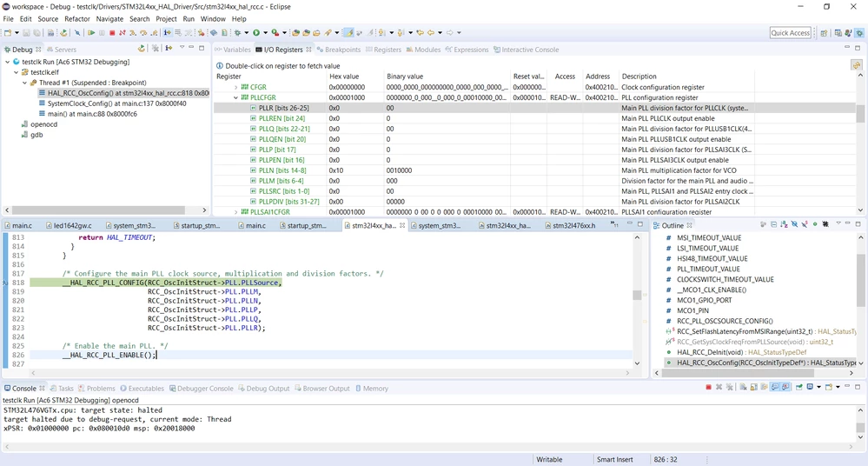Toggle Hide Non-Public green dot in Outline
Image resolution: width=868 pixels, height=466 pixels.
coord(815,224)
